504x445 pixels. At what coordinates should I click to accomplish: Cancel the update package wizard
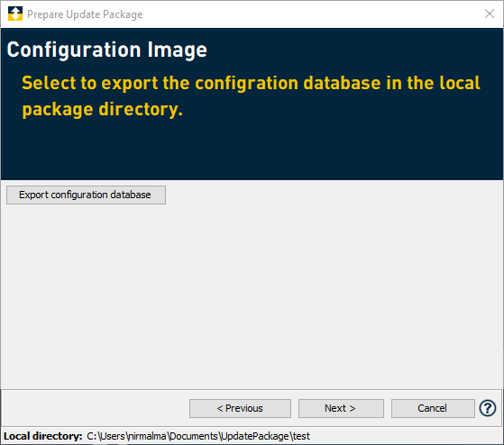pyautogui.click(x=433, y=408)
